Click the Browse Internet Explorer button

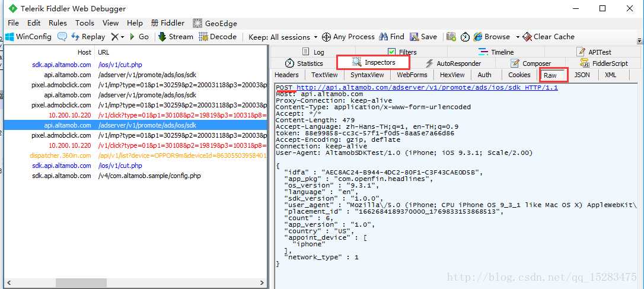(492, 37)
